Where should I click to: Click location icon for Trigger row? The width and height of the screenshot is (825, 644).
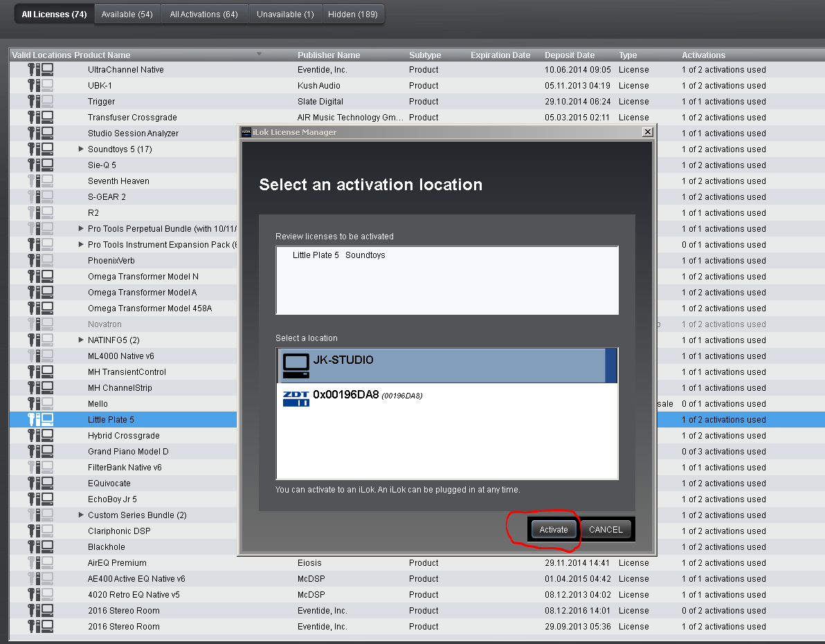pos(41,102)
